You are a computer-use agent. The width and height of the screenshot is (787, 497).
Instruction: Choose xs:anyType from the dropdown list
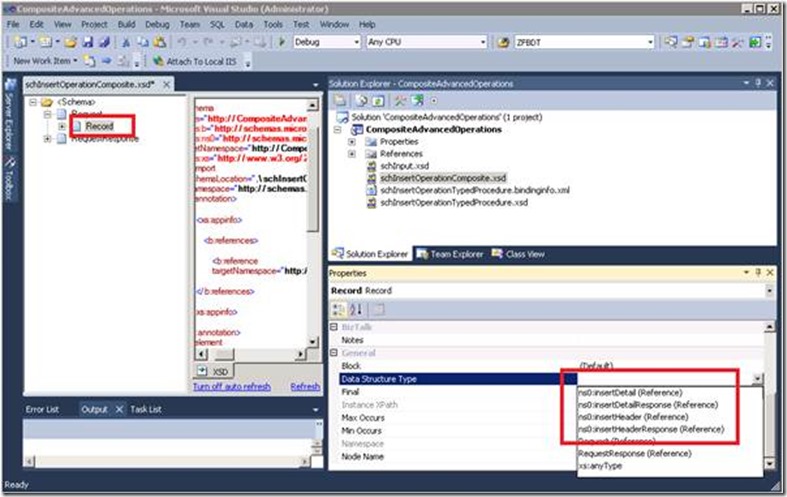point(600,466)
